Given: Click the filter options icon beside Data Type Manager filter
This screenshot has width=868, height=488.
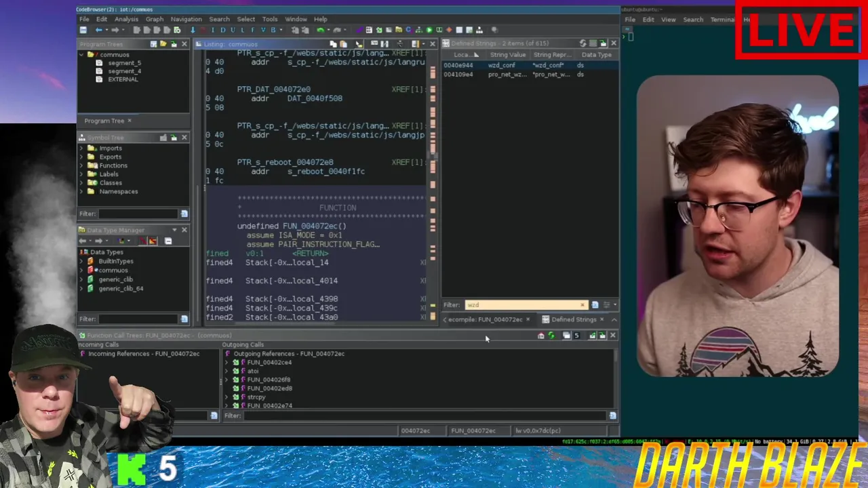Looking at the screenshot, I should click(184, 319).
